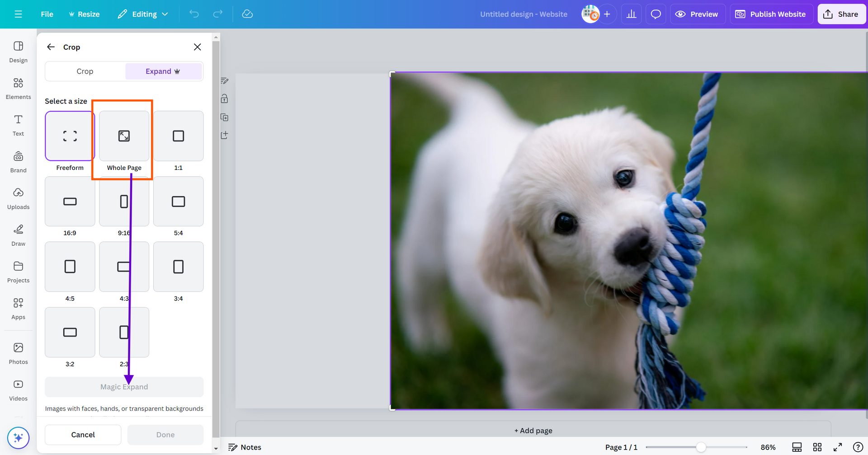Select the Freeform size option
Viewport: 868px width, 455px height.
(x=70, y=136)
